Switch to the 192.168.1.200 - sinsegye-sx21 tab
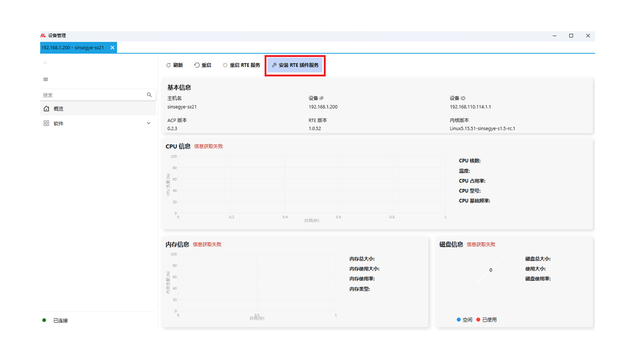This screenshot has width=644, height=362. (73, 48)
